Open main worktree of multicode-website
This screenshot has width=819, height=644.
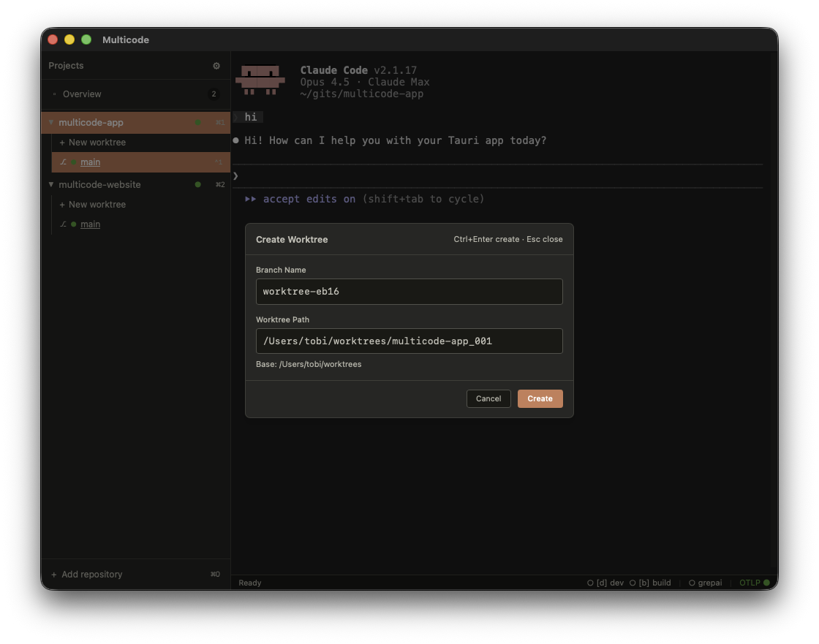141,224
